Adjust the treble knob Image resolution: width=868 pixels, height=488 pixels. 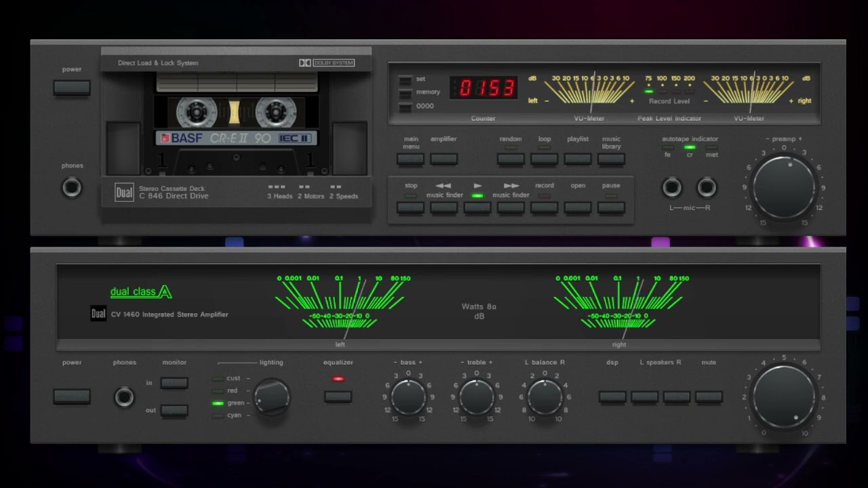tap(477, 397)
